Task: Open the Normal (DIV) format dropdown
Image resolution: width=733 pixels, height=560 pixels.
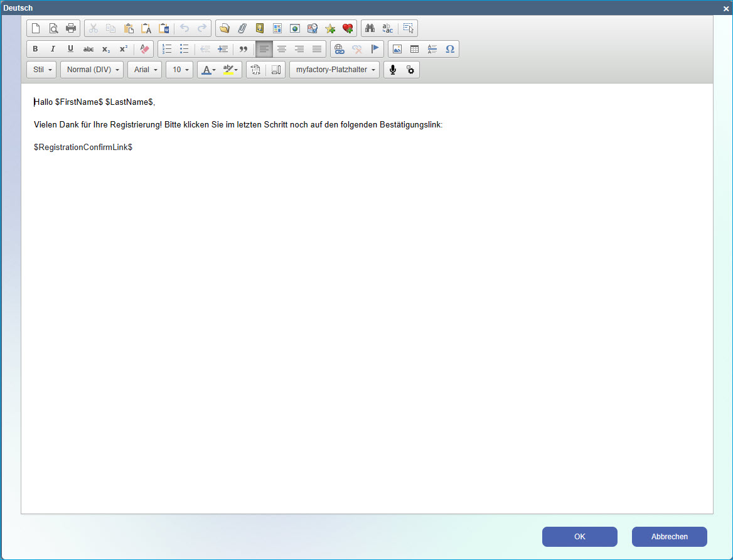Action: click(92, 70)
